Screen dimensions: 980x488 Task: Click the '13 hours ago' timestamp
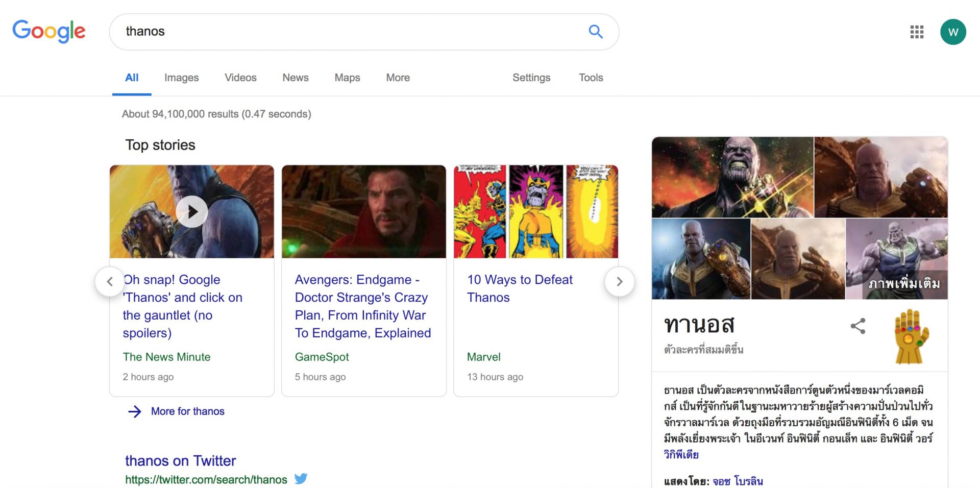click(x=495, y=377)
